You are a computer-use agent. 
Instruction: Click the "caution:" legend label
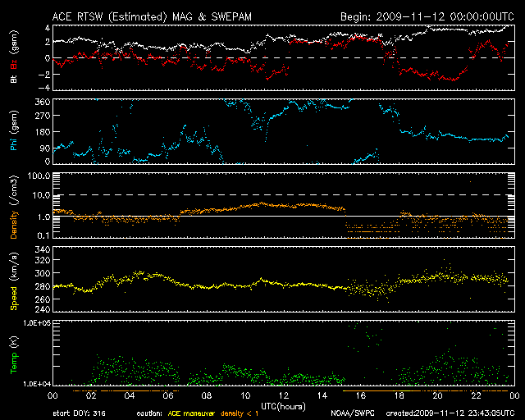coord(149,413)
